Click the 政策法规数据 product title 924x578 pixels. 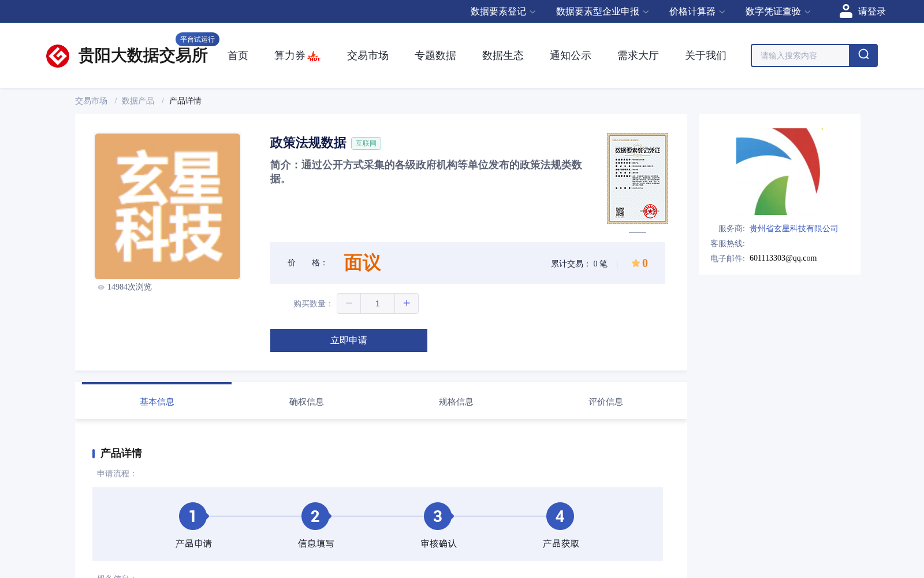(308, 143)
